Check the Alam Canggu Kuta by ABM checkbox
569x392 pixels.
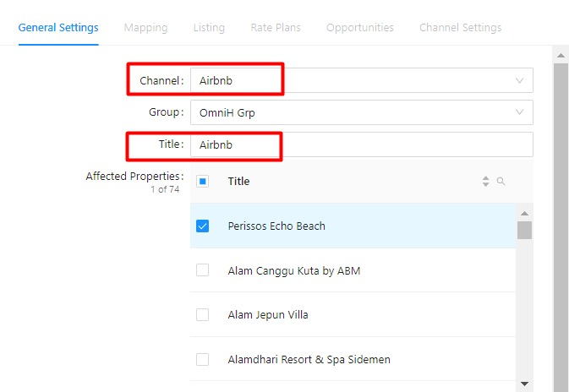click(202, 270)
